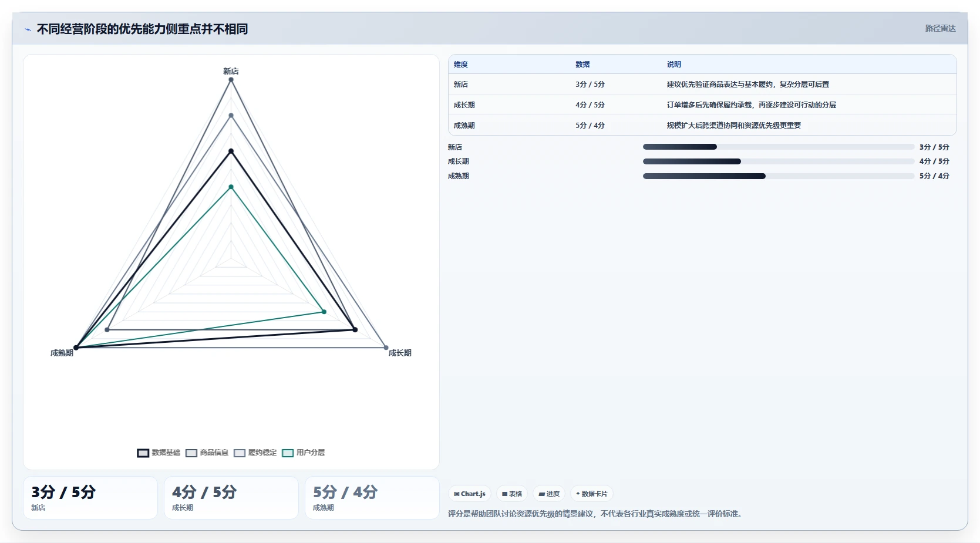Toggle the 用户分层 dataset legend swatch
The height and width of the screenshot is (543, 980).
pyautogui.click(x=288, y=453)
